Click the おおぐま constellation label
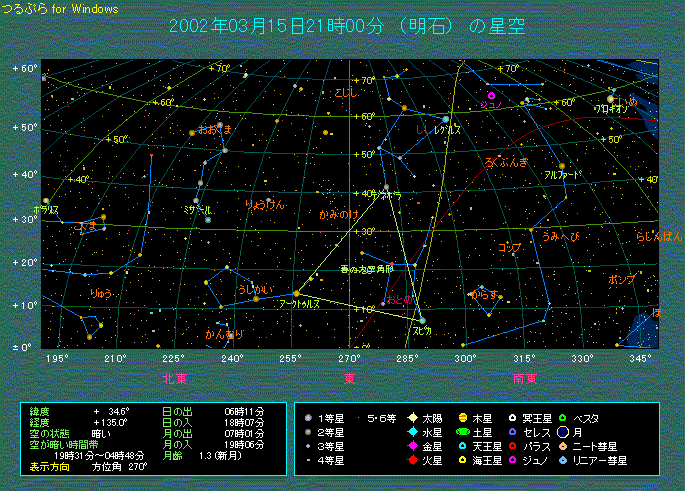The image size is (685, 491). tap(214, 130)
